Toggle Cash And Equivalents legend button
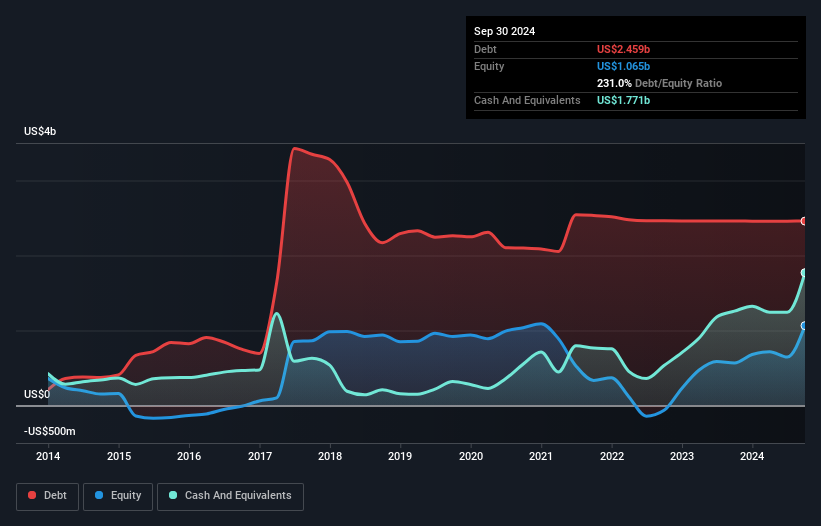This screenshot has width=821, height=526. pos(230,496)
